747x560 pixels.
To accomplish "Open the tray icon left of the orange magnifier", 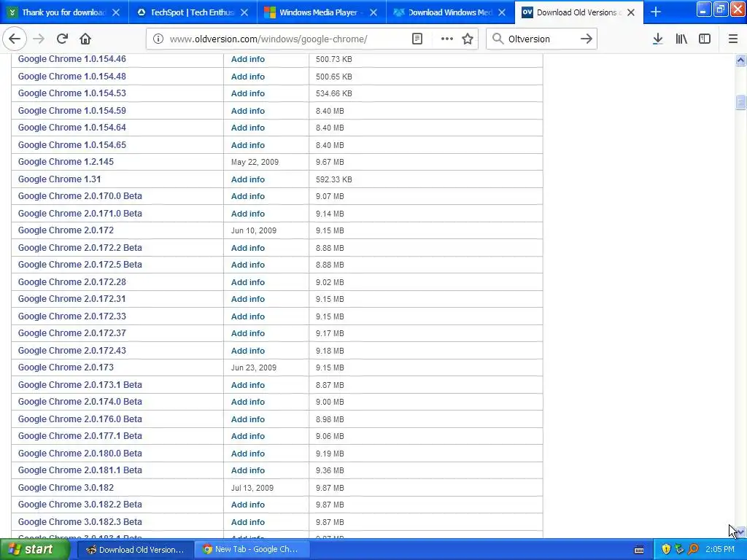I will pos(679,550).
